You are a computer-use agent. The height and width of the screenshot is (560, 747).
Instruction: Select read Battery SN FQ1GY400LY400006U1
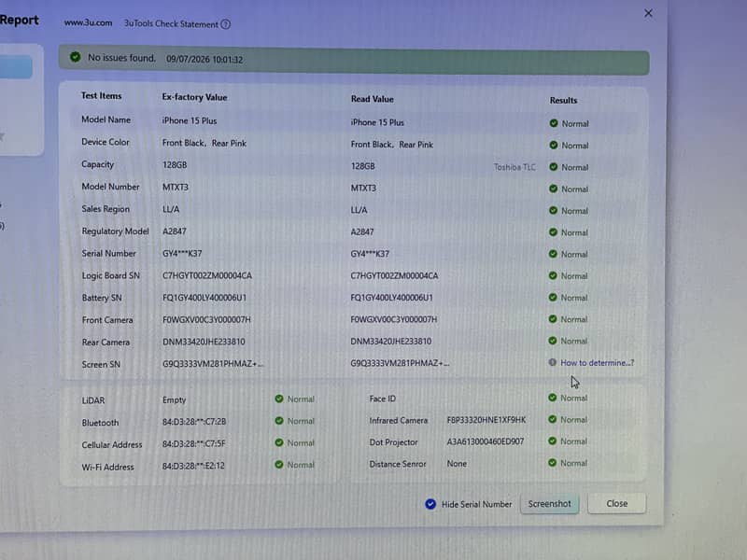point(391,298)
